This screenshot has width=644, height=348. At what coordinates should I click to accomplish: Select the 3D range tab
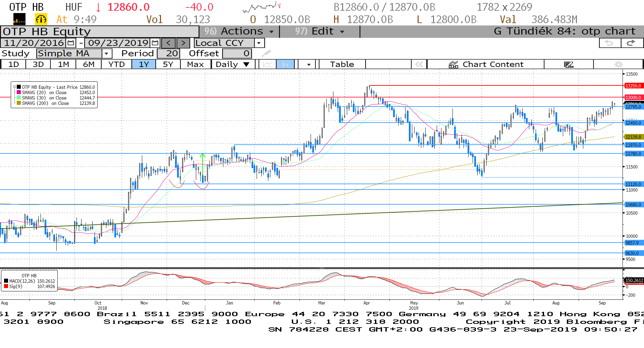coord(38,64)
